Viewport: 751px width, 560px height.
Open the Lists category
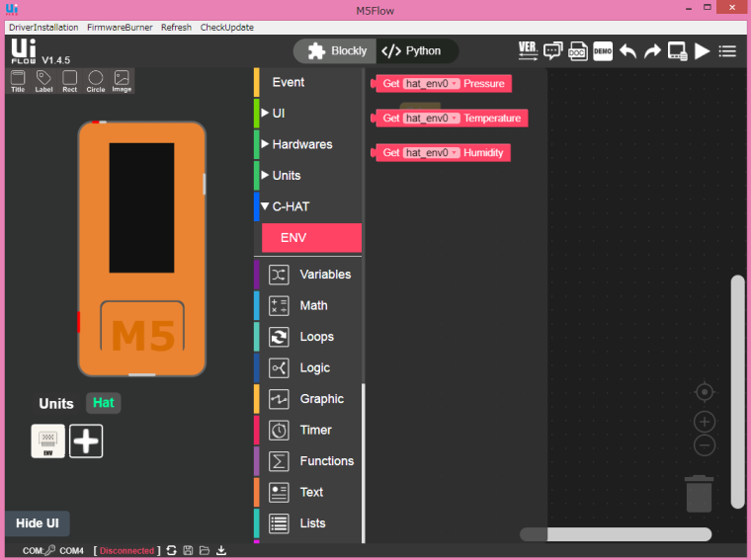coord(307,523)
